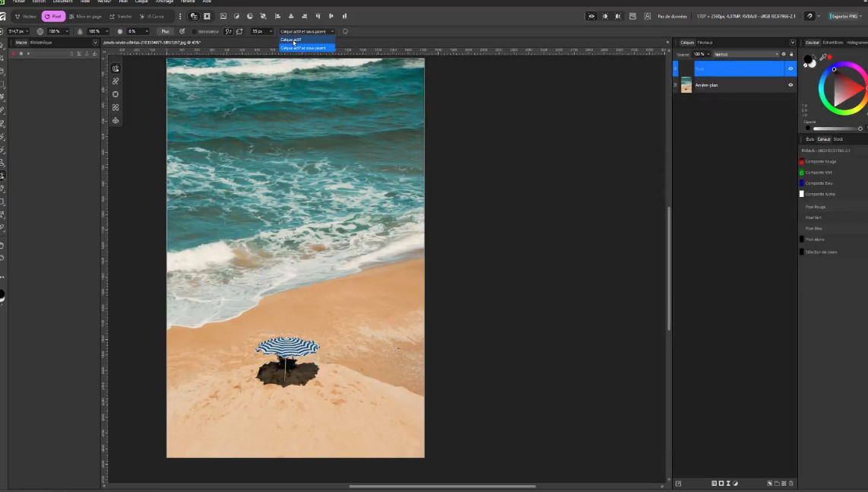Viewport: 868px width, 492px height.
Task: Select the Canaux tab
Action: tap(824, 139)
